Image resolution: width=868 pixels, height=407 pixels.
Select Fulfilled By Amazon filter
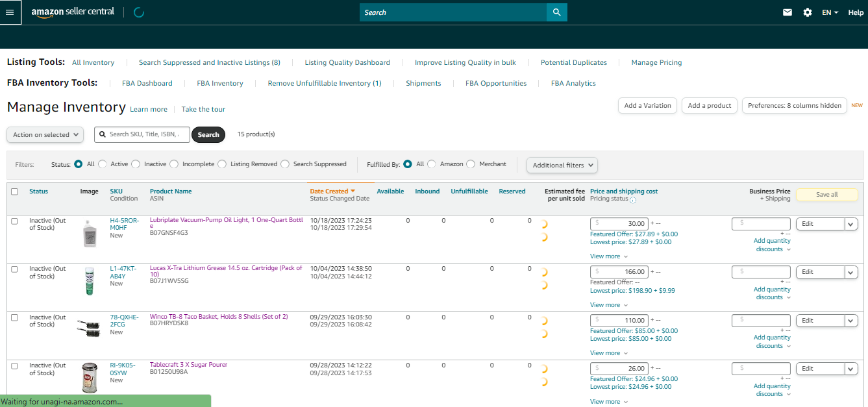(x=432, y=164)
